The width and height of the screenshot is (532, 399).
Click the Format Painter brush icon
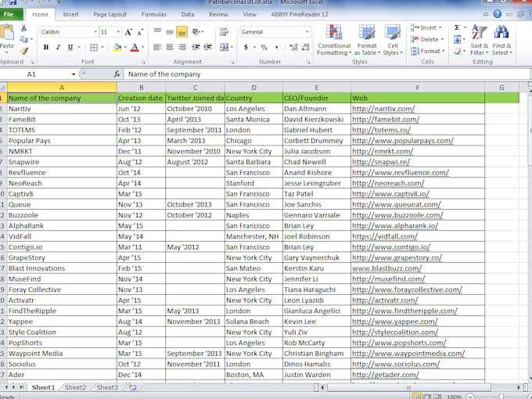[x=23, y=51]
